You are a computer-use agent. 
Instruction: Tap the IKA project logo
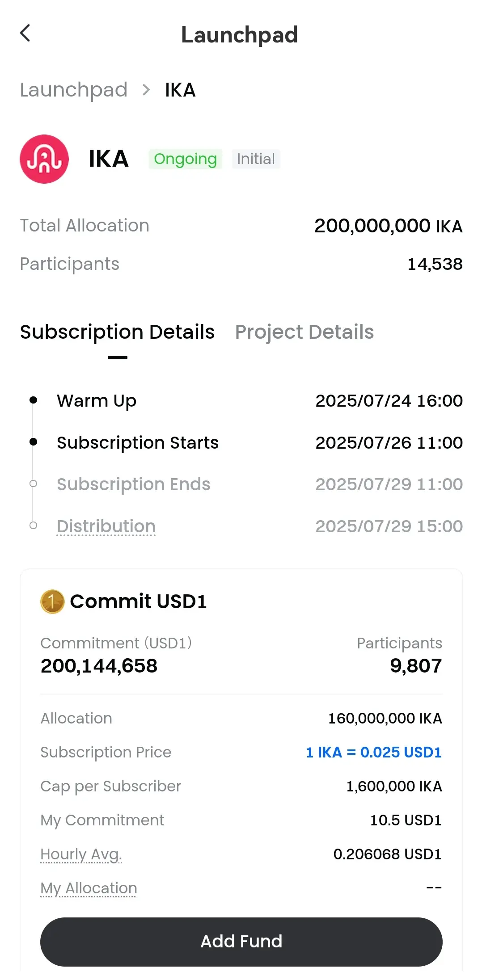44,159
